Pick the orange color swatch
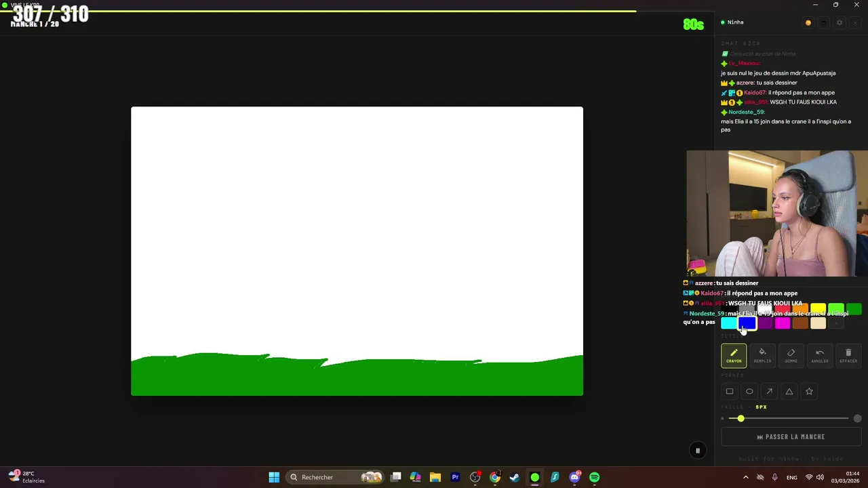This screenshot has height=488, width=868. [800, 310]
